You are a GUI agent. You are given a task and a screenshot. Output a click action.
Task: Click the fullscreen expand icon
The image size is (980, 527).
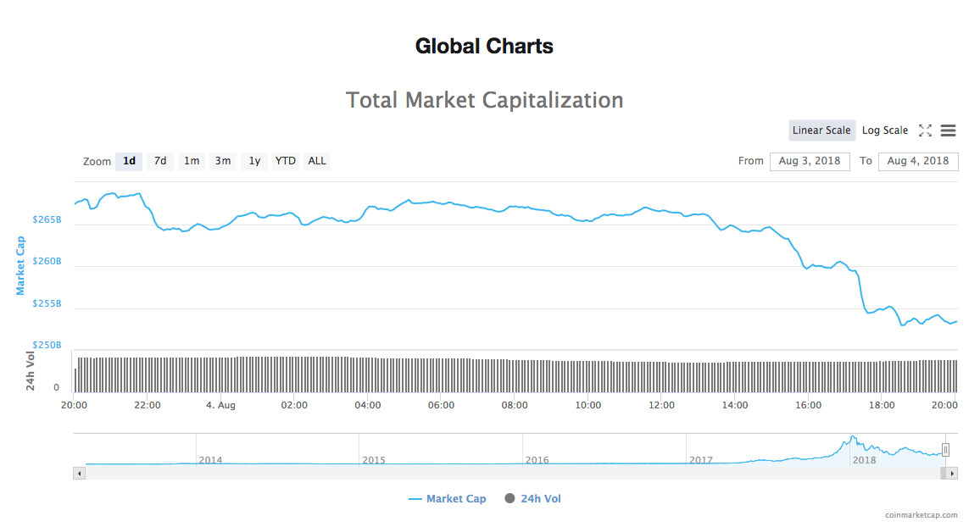click(x=927, y=130)
